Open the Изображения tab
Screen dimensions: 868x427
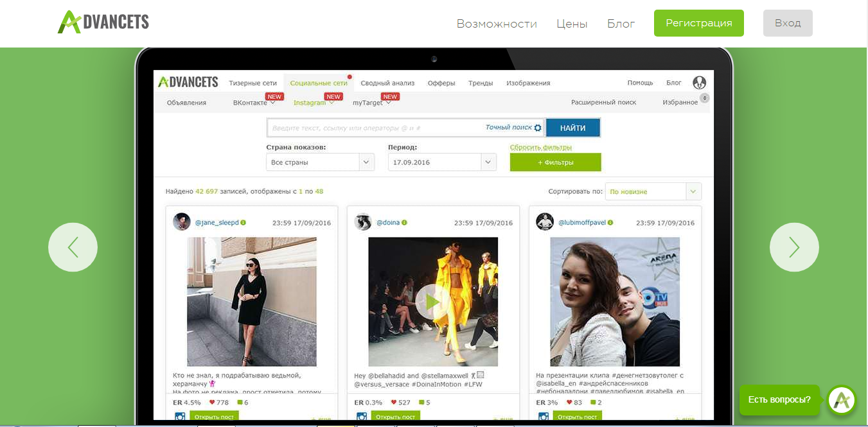(x=528, y=83)
